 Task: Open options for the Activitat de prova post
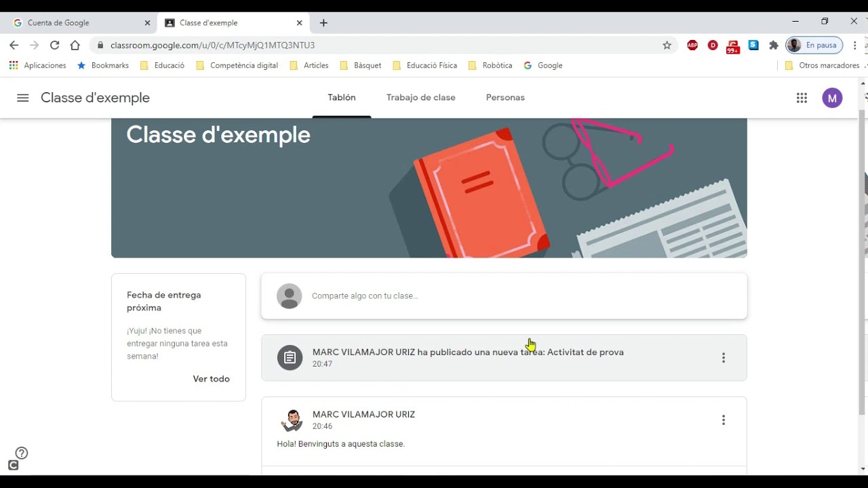[x=724, y=358]
